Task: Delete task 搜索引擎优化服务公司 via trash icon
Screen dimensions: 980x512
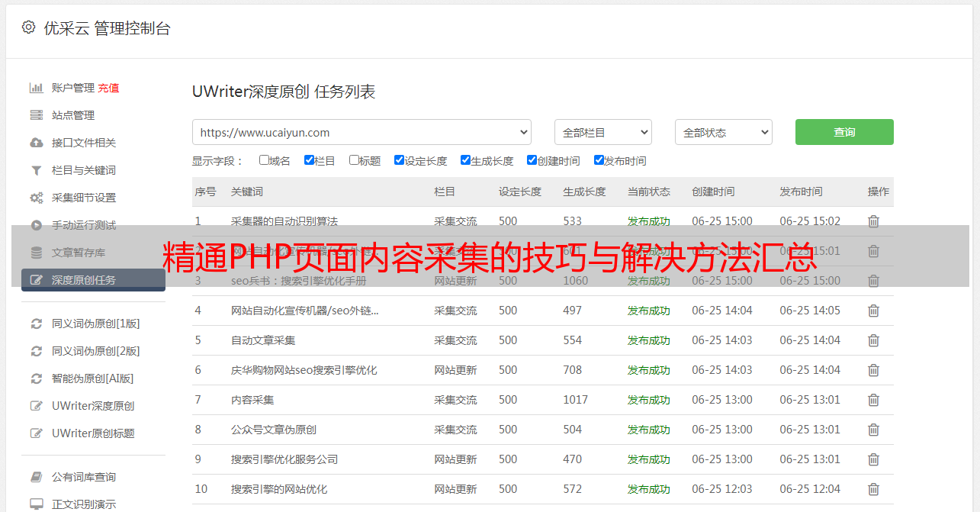Action: coord(874,459)
